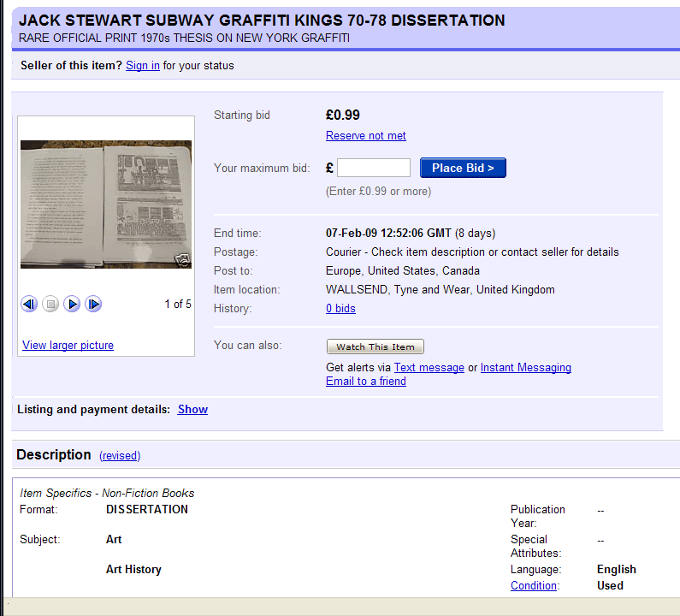The image size is (680, 616).
Task: Click Watch This Item button
Action: click(x=375, y=346)
